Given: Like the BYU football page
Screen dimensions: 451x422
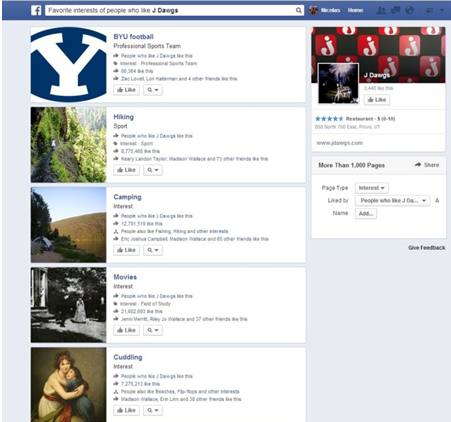Looking at the screenshot, I should coord(126,90).
